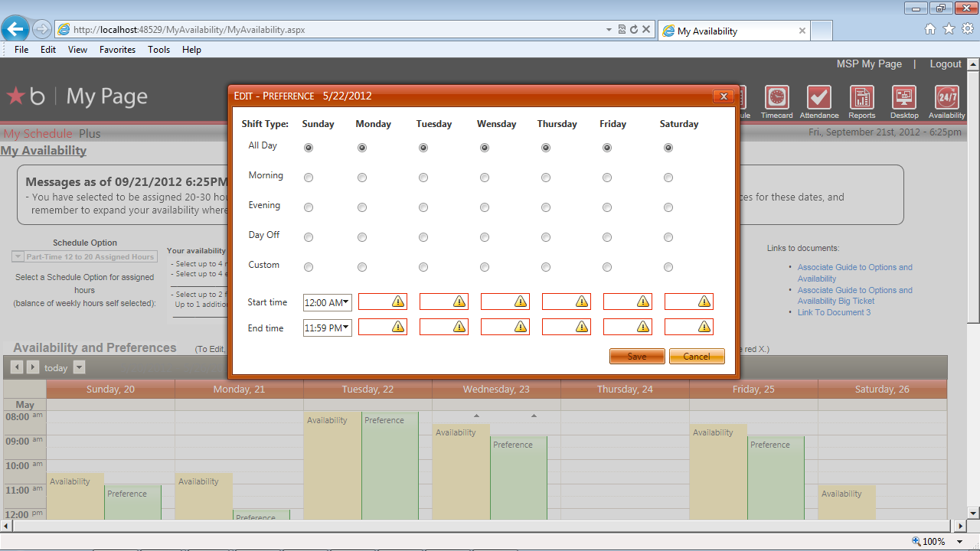Image resolution: width=980 pixels, height=551 pixels.
Task: Open the 24/7 Availability icon
Action: coord(947,102)
